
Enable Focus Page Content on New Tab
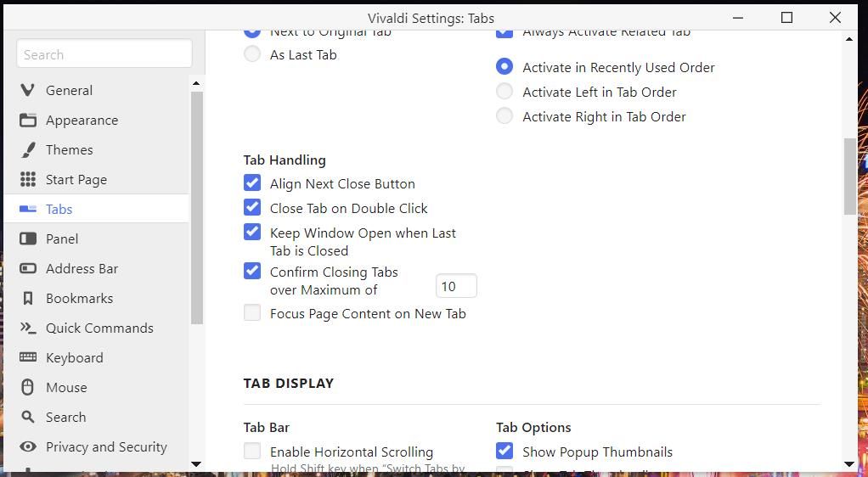pyautogui.click(x=252, y=312)
